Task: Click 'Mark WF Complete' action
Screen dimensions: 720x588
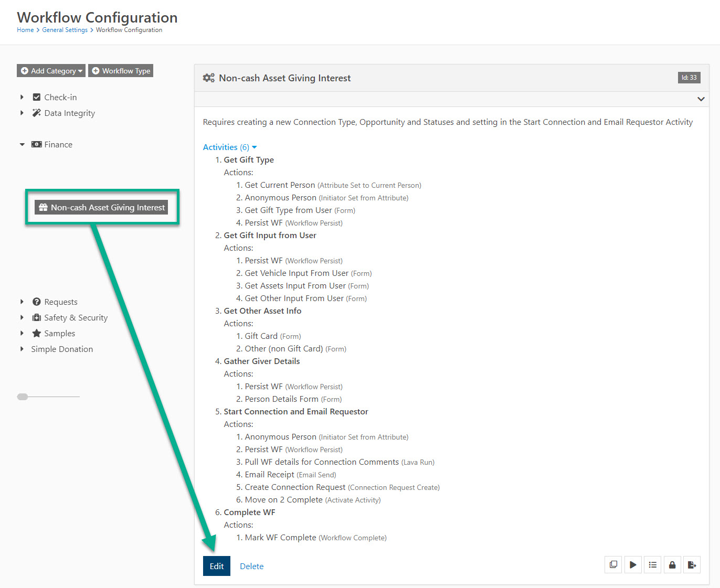Action: pos(281,538)
